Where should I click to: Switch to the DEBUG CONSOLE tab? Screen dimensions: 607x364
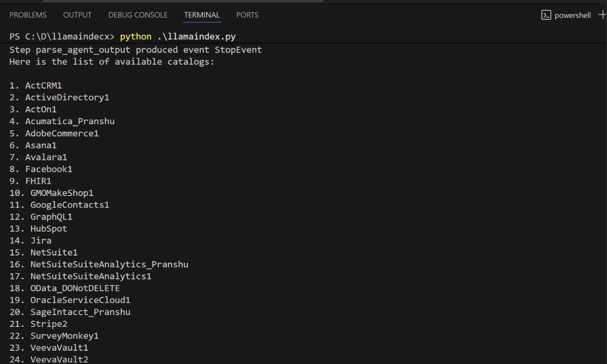(138, 15)
